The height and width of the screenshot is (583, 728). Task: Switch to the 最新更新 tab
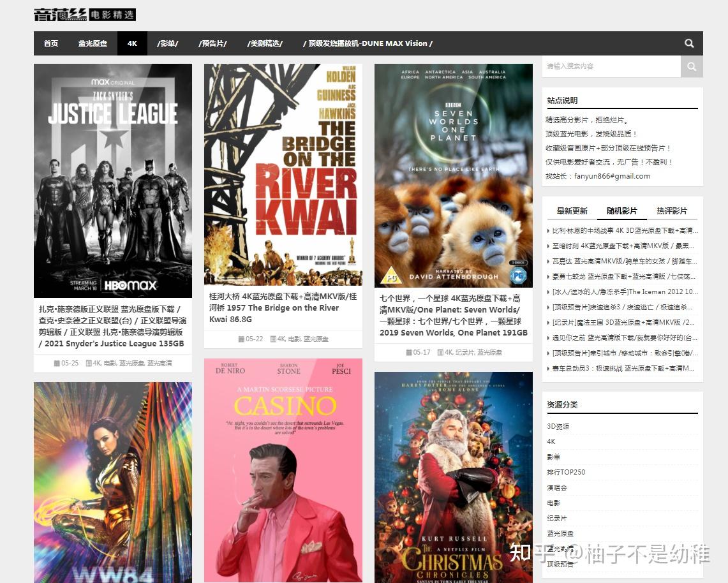(572, 210)
